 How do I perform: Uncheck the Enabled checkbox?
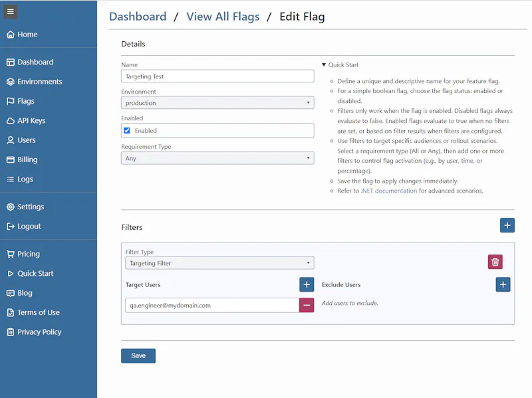point(127,130)
